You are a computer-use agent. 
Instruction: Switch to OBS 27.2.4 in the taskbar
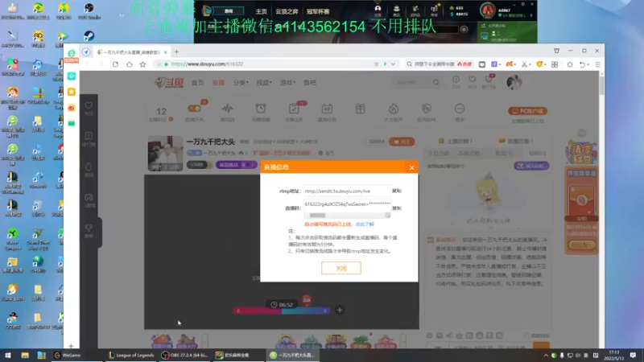click(x=185, y=356)
